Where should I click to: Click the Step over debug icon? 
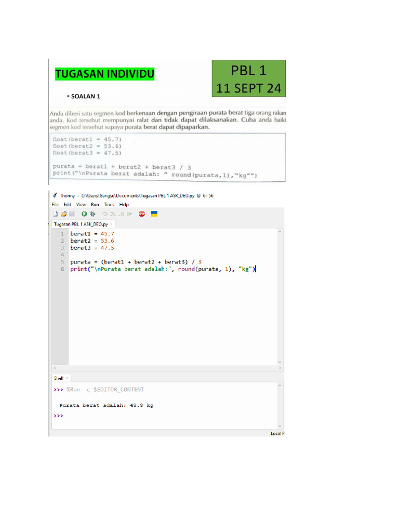pos(105,214)
